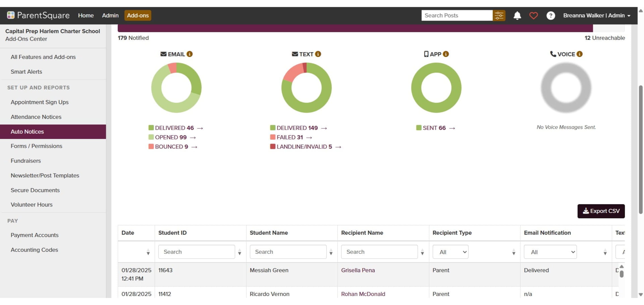Click arrow next to FAILED 31
Image resolution: width=644 pixels, height=305 pixels.
[309, 138]
